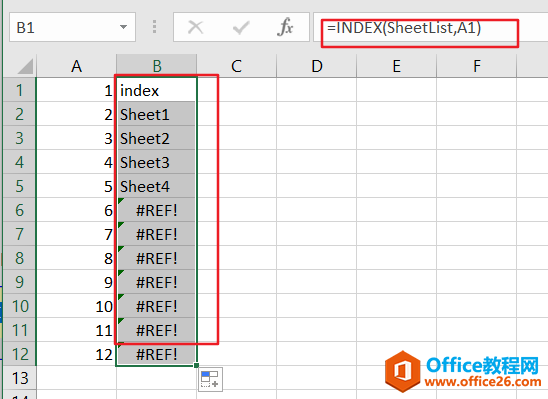Viewport: 548px width, 399px height.
Task: Click cell A5 with value 5
Action: pos(76,186)
